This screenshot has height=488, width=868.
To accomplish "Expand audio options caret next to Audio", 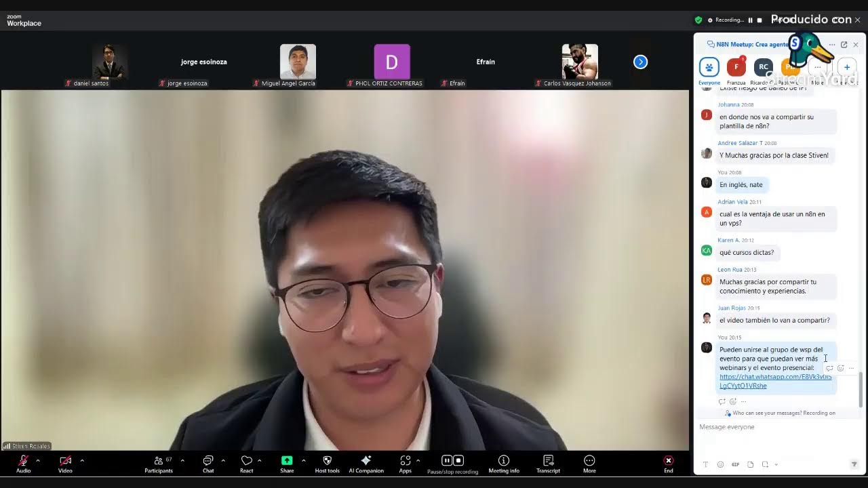I will pos(37,460).
